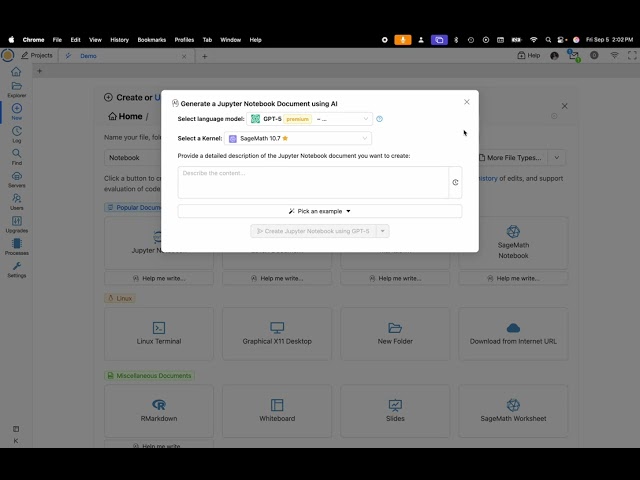Click the Linux section tag

120,298
